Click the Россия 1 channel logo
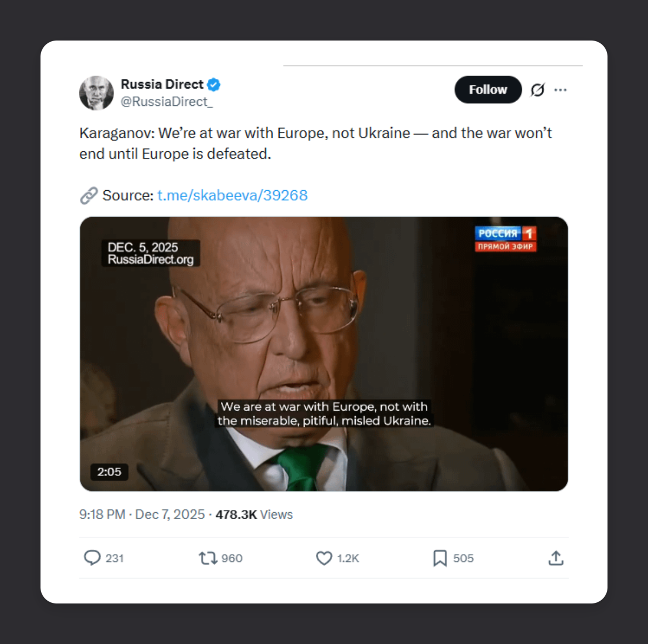 (x=505, y=239)
